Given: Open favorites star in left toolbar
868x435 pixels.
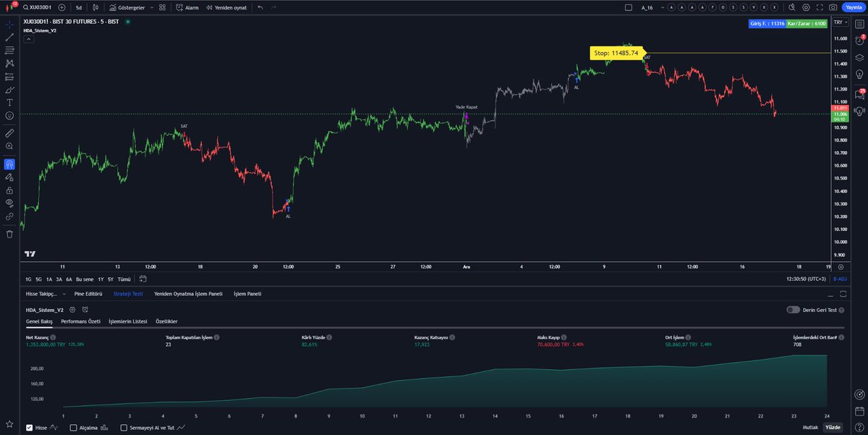Looking at the screenshot, I should (x=9, y=423).
